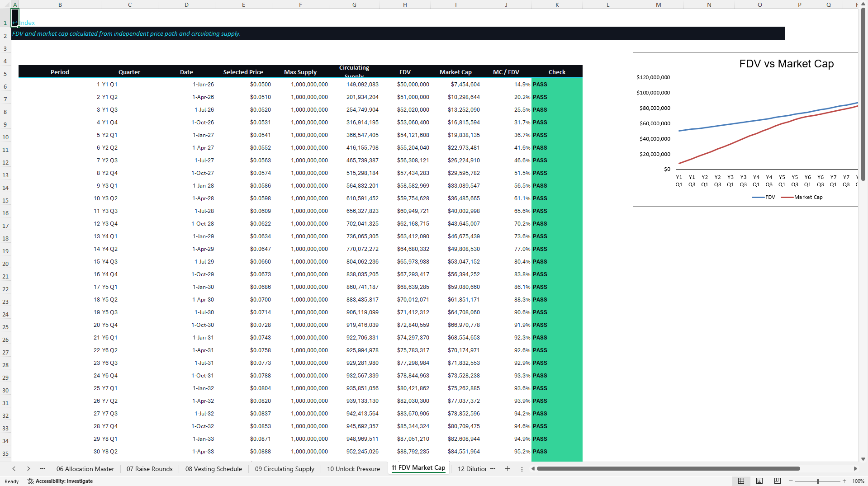Viewport: 868px width, 486px height.
Task: Zoom in with plus button
Action: [x=844, y=481]
